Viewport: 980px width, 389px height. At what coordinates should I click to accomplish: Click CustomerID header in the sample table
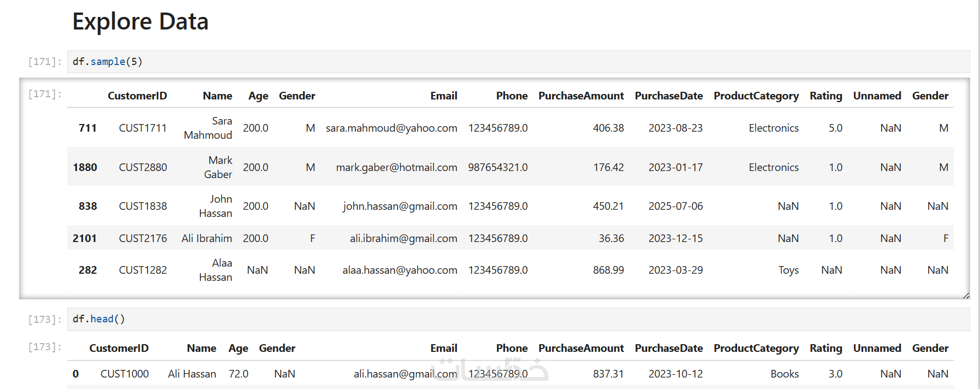[137, 96]
